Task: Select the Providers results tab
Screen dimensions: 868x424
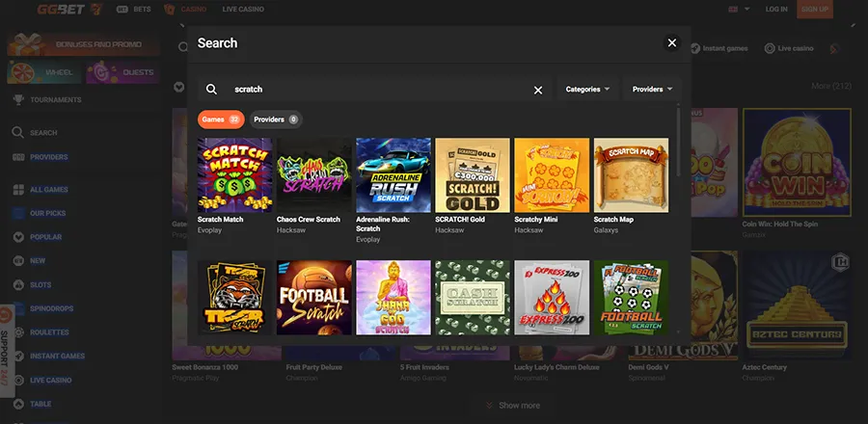Action: pos(276,119)
